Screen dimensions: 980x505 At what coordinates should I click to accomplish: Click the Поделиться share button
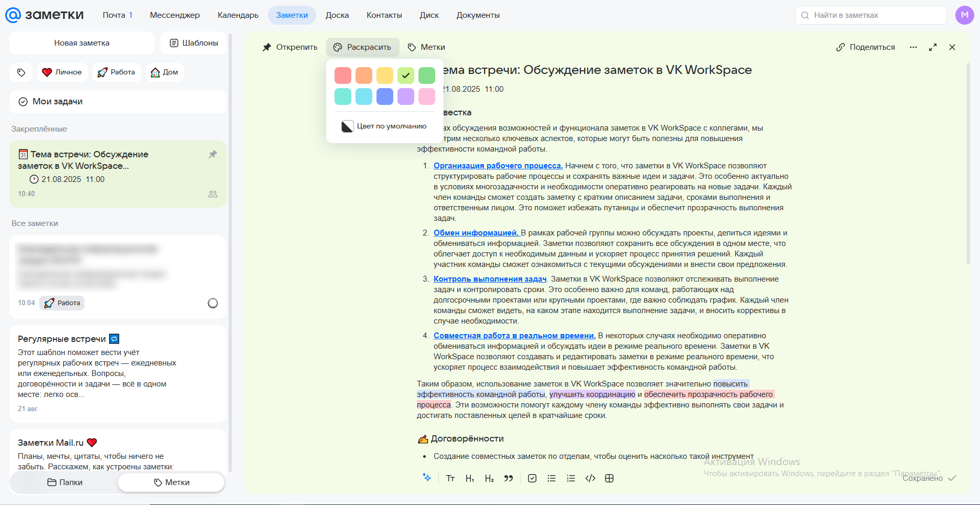(x=865, y=47)
